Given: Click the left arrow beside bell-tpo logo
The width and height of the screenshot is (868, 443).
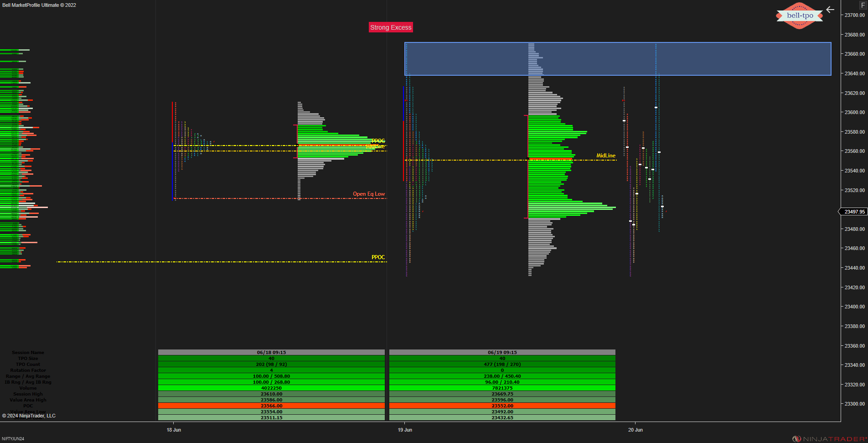Looking at the screenshot, I should (830, 10).
